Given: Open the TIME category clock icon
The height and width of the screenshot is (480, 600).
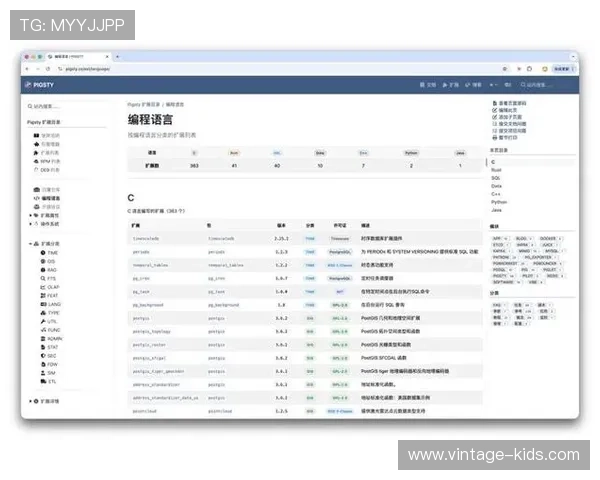Looking at the screenshot, I should click(43, 253).
